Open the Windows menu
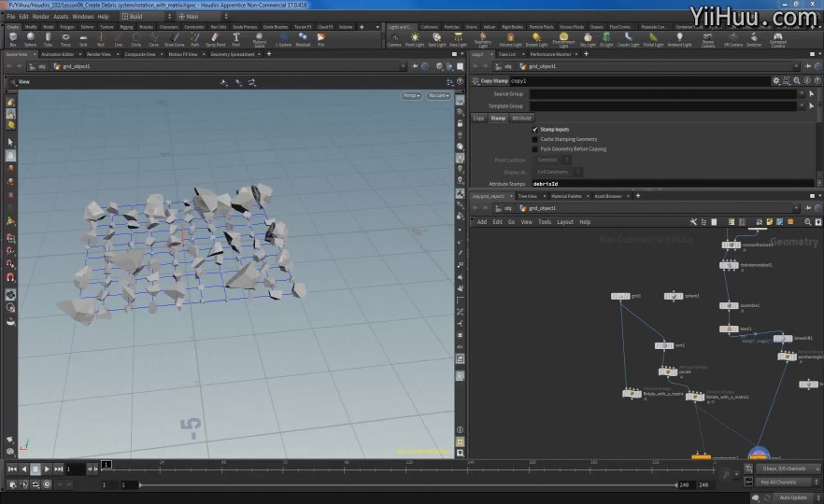Screen dimensions: 824x504 pyautogui.click(x=82, y=16)
